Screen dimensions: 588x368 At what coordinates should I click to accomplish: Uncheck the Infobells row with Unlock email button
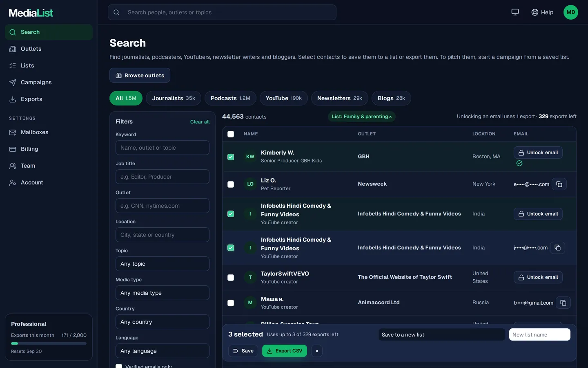point(231,214)
